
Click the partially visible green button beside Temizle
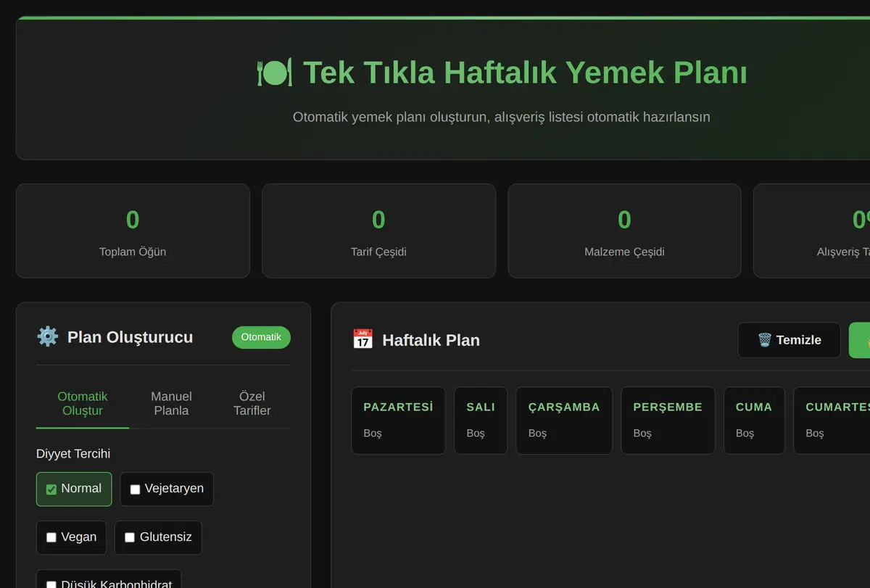(859, 340)
